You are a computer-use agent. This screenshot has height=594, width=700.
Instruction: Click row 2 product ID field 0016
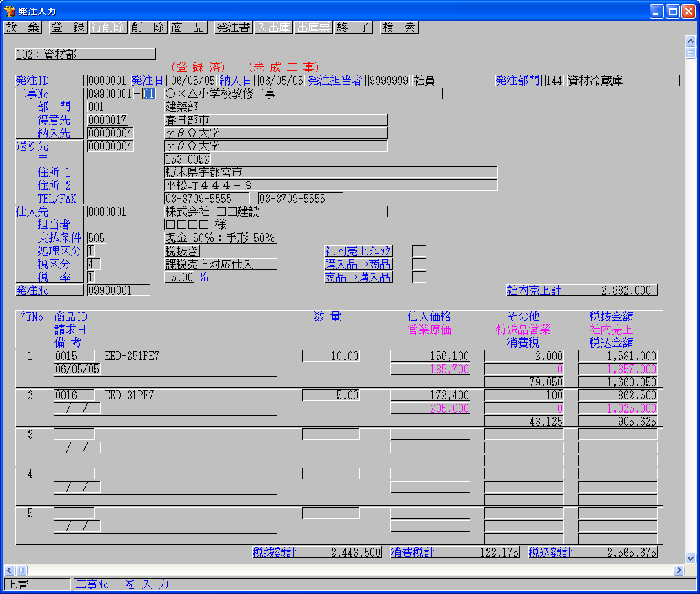point(74,395)
